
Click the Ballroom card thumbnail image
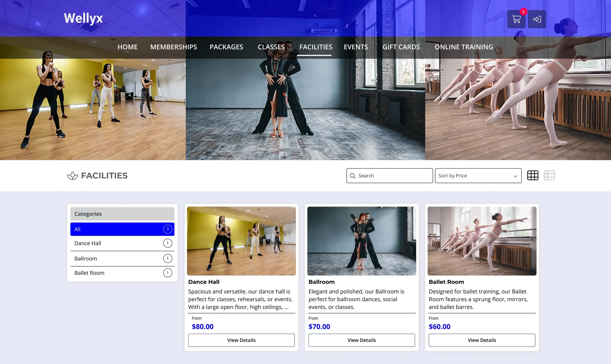(361, 241)
